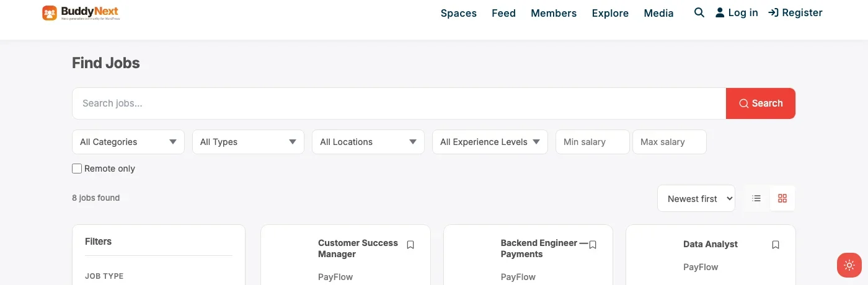Click PayFlow under Data Analyst
Screen dimensions: 868x285
701,267
